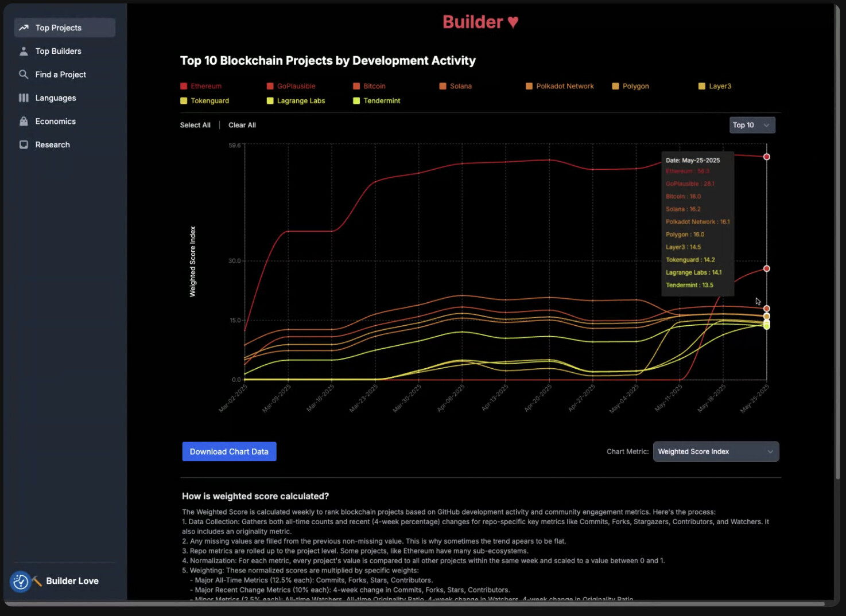Toggle the Polkadot Network legend series
This screenshot has width=846, height=616.
pos(560,86)
